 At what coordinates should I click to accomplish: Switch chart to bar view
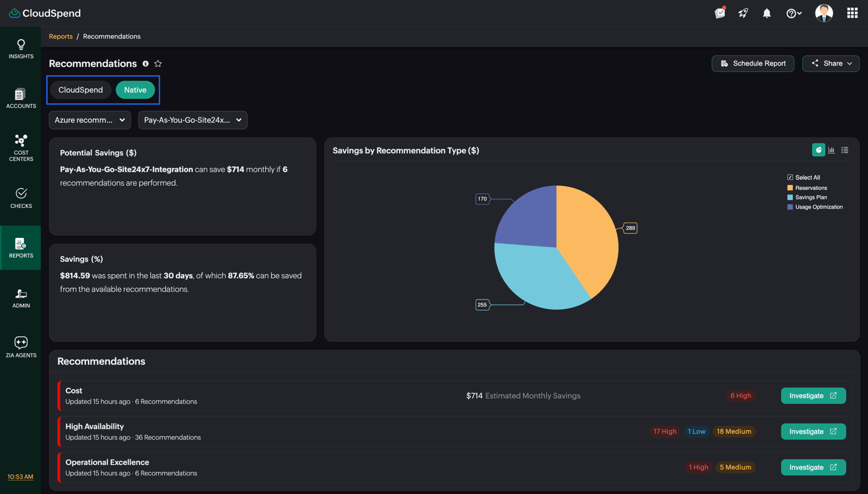tap(832, 150)
